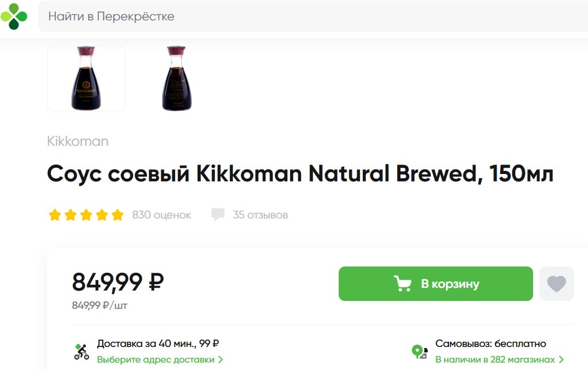Click the delivery cyclist icon
This screenshot has height=371, width=588.
pos(82,351)
